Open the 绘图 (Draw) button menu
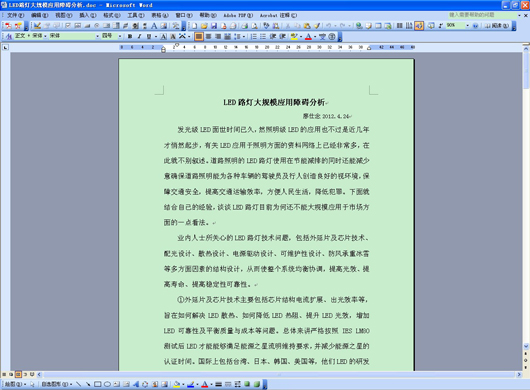 (15, 384)
